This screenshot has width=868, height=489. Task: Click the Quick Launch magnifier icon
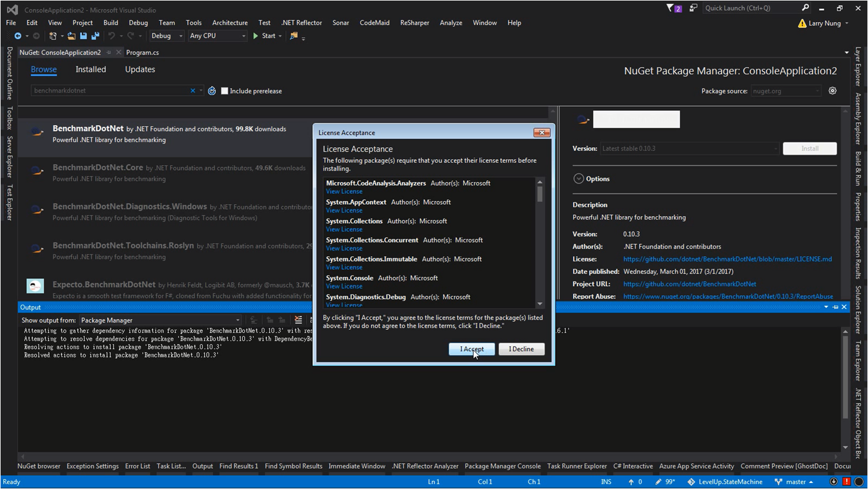point(805,8)
